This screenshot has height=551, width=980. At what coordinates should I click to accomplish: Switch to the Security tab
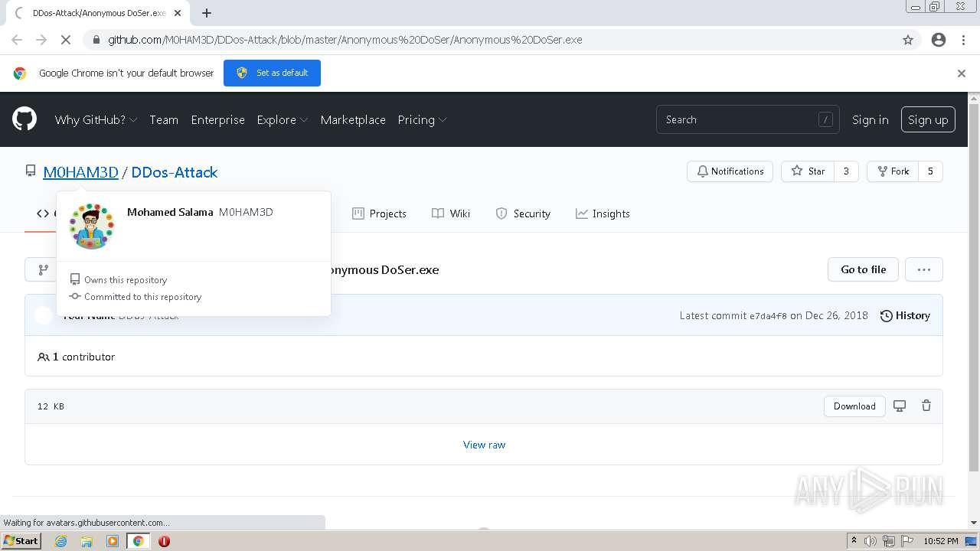[x=523, y=214]
